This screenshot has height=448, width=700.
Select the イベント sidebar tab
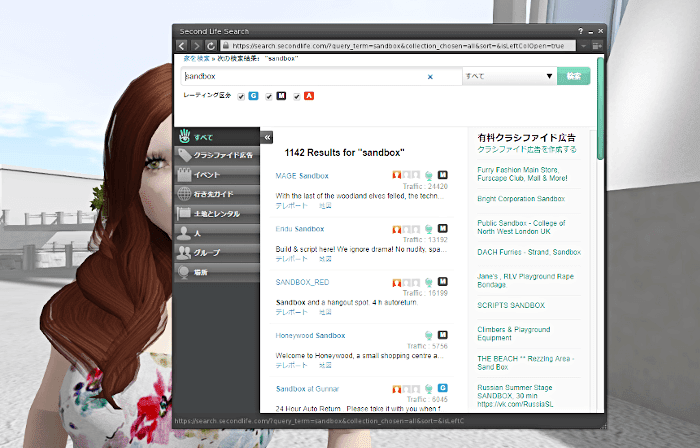point(217,175)
